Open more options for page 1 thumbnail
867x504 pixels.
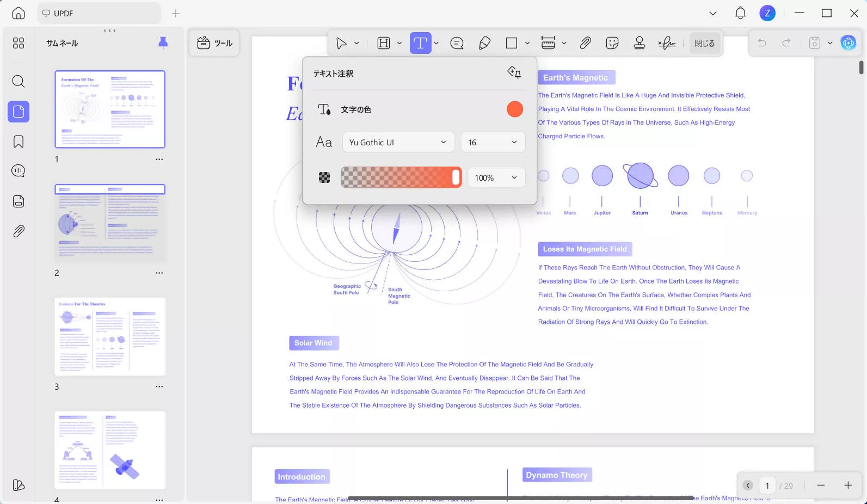159,159
